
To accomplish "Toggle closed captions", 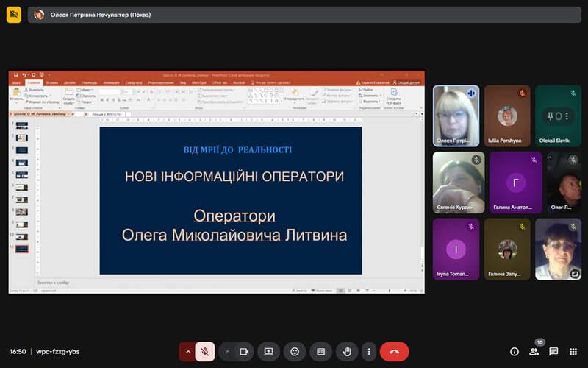I will pos(320,352).
